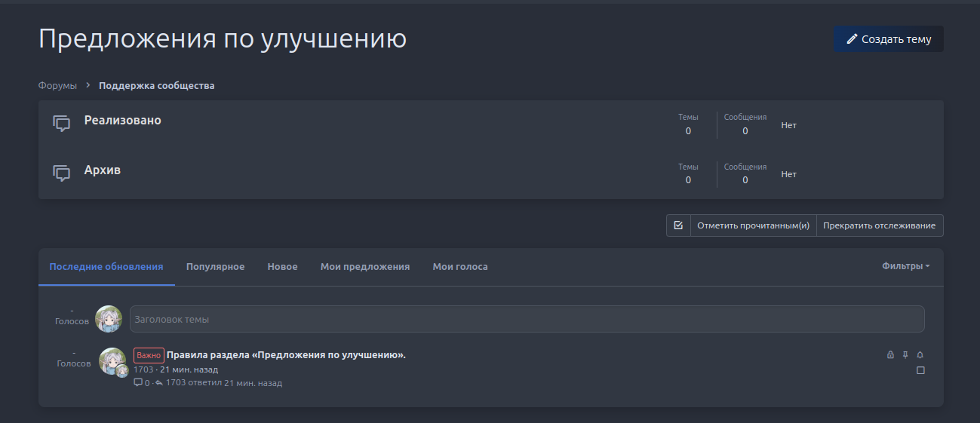Click the thread's 21 мин. назад timestamp
Screen dimensions: 980x423
[x=189, y=369]
